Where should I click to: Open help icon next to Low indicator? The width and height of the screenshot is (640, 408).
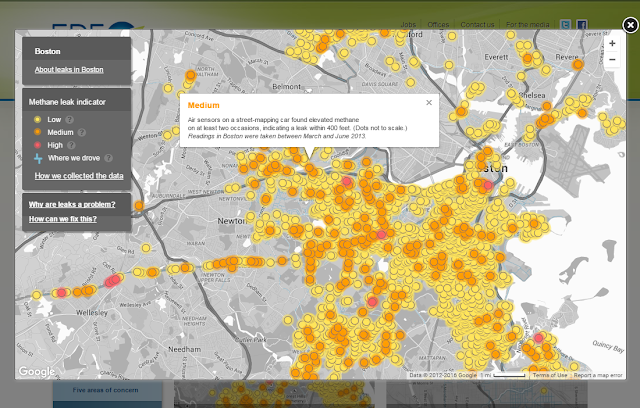(70, 120)
